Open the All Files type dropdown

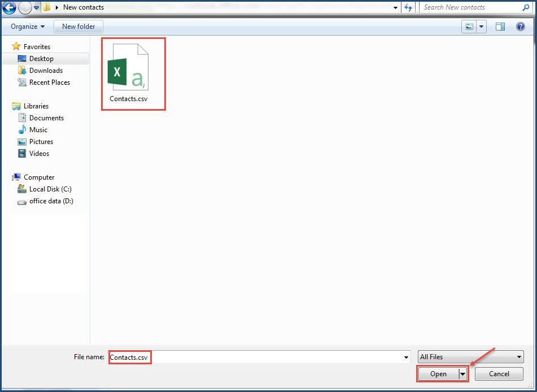[470, 357]
